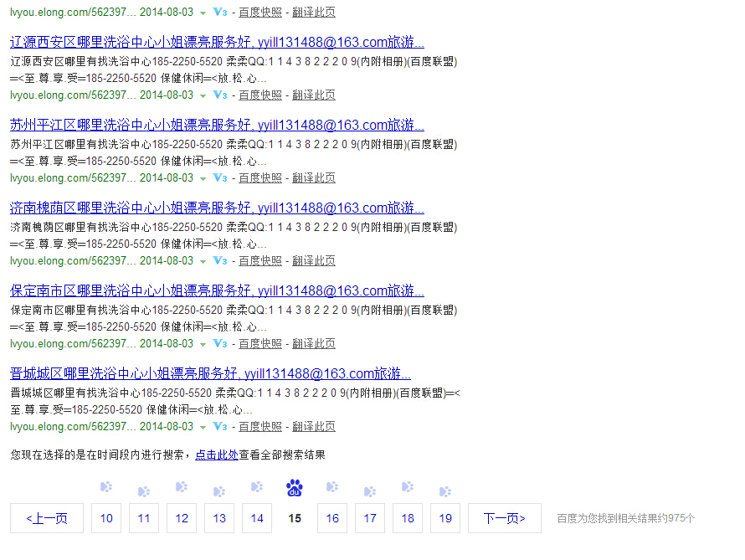
Task: Click 点击此处 to view all search results
Action: [x=217, y=455]
